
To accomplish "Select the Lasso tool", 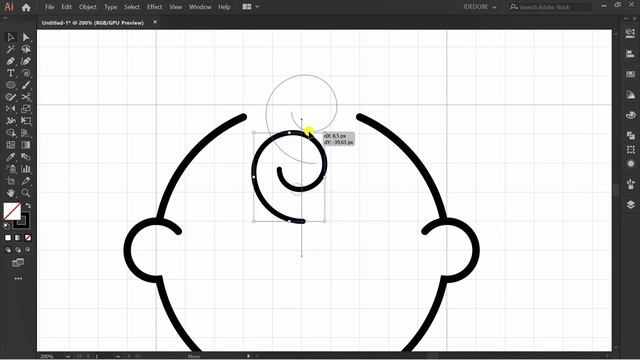I will [x=26, y=49].
